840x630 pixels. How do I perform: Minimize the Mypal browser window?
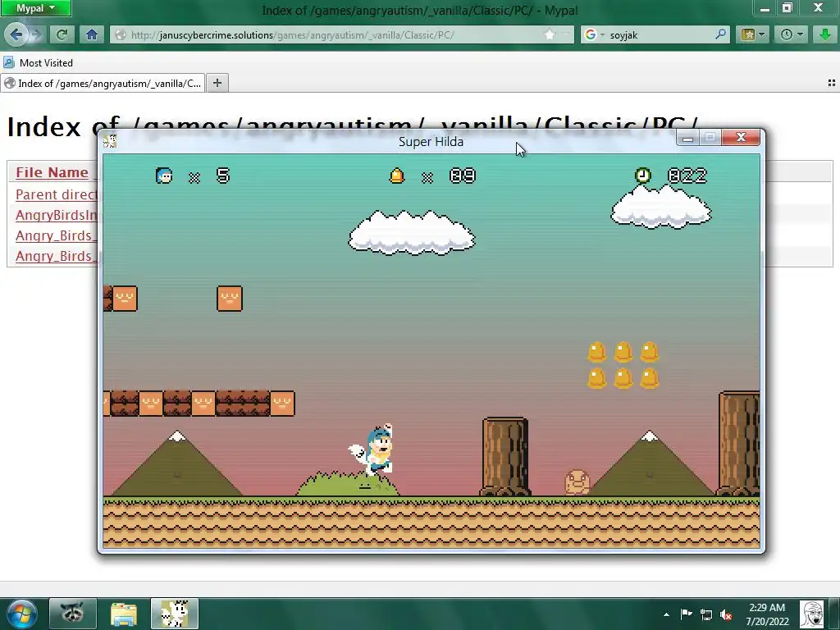coord(765,8)
